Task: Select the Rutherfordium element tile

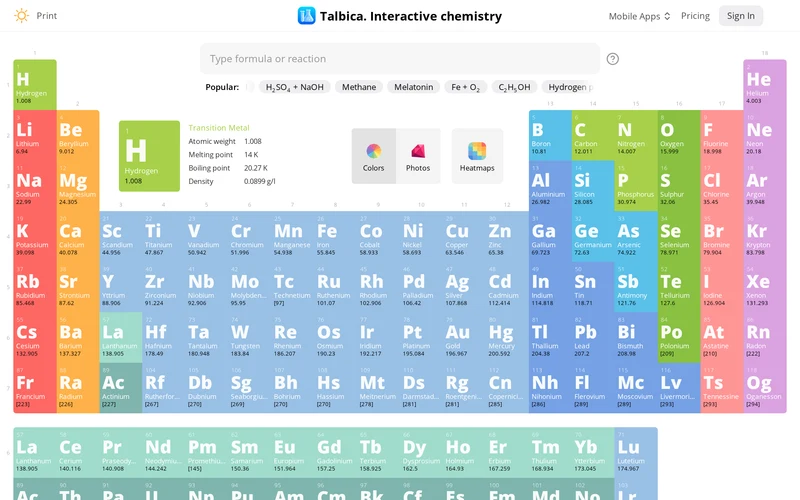Action: (163, 388)
